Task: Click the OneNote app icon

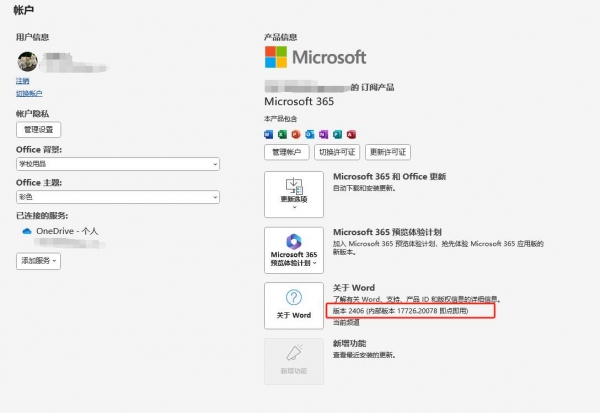Action: click(x=323, y=134)
